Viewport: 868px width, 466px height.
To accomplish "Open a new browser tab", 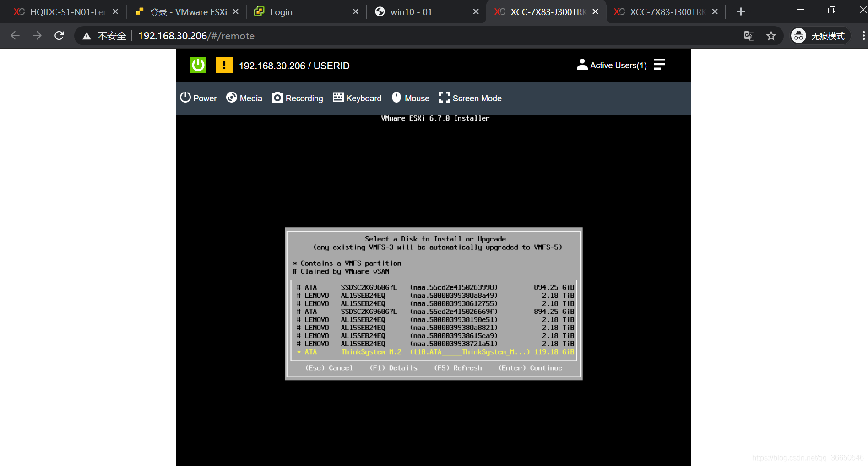I will pos(741,12).
